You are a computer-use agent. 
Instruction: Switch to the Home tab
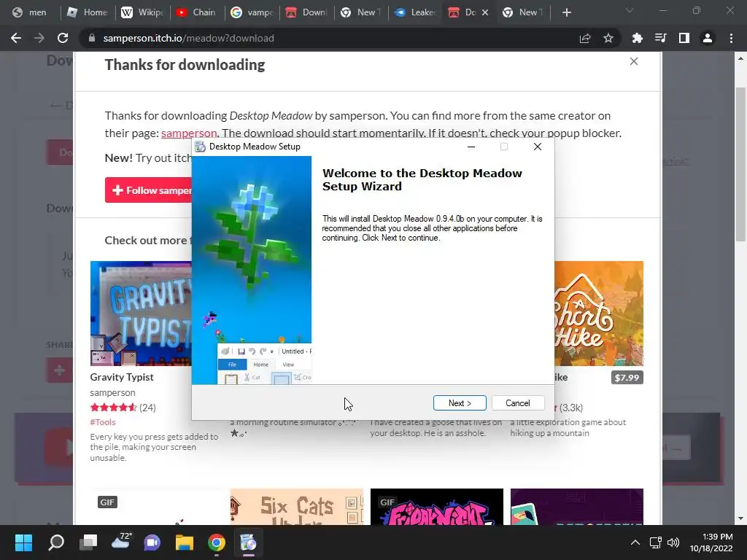[x=87, y=12]
